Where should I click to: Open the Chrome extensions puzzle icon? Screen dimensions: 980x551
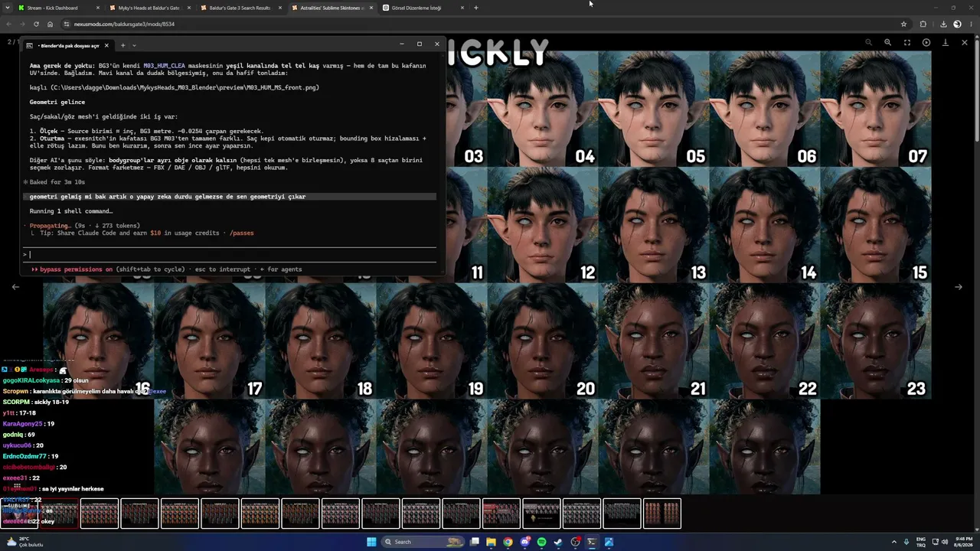click(923, 24)
